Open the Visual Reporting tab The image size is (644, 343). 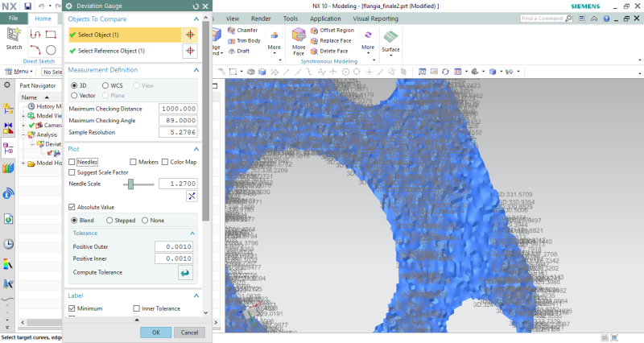pyautogui.click(x=375, y=19)
